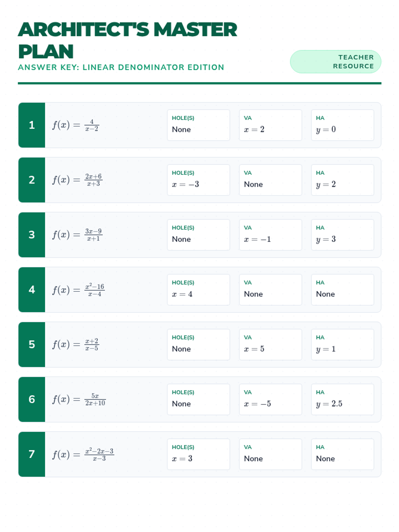Select the number 6 problem badge
399x532 pixels.
coord(32,399)
